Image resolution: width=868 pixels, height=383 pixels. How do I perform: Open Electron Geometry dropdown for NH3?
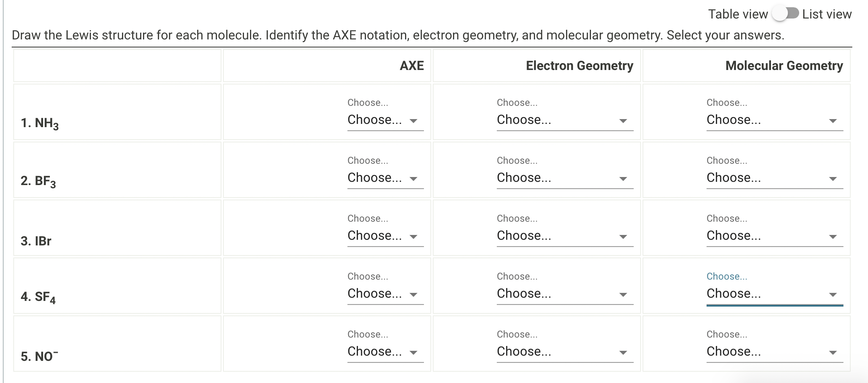point(564,120)
